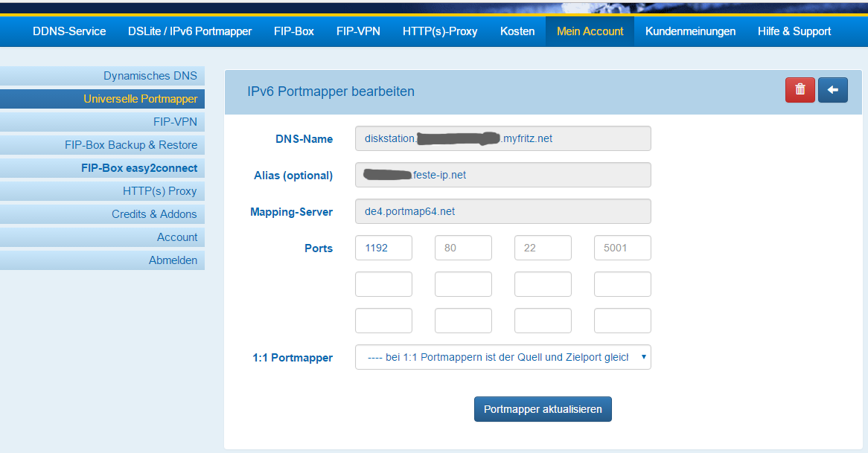This screenshot has height=453, width=868.
Task: Select HTTP(s)-Proxy in top navigation
Action: click(x=440, y=31)
